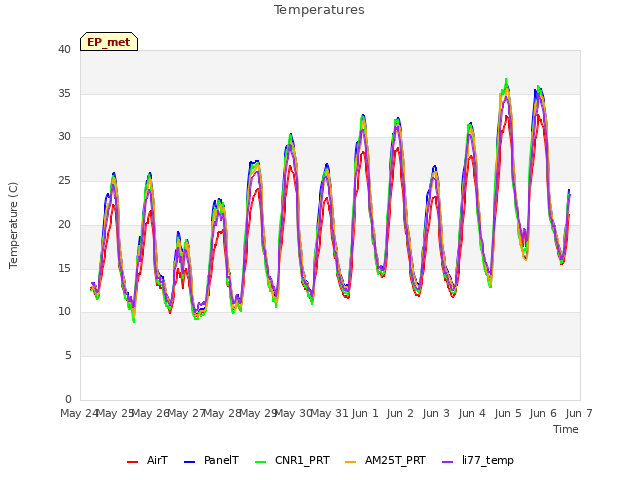Click the EP_met annotation label

coord(109,42)
